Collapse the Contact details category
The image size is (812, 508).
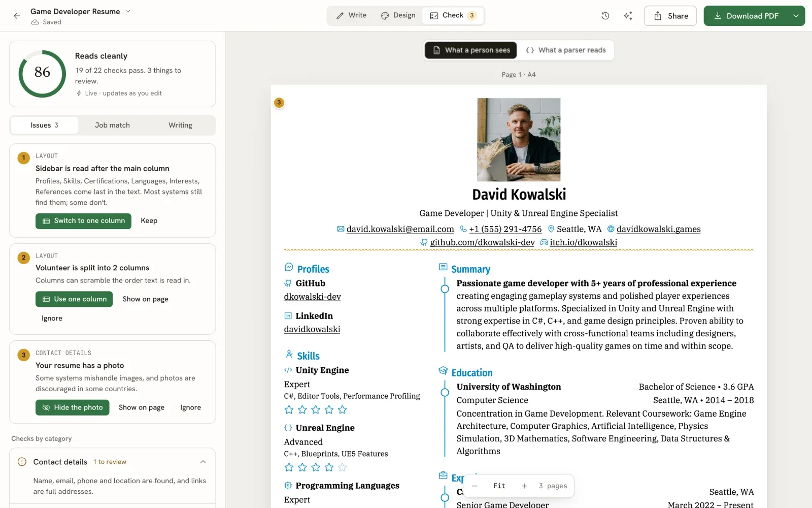tap(203, 462)
